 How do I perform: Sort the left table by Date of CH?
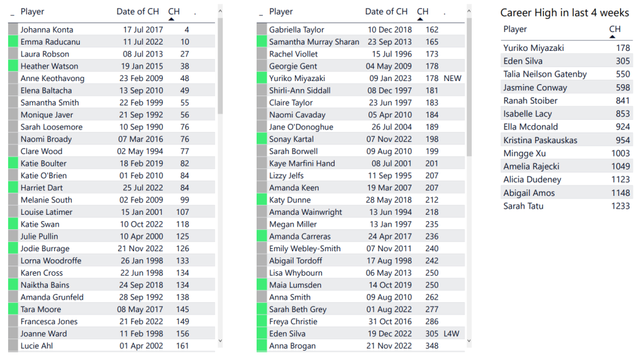[138, 12]
